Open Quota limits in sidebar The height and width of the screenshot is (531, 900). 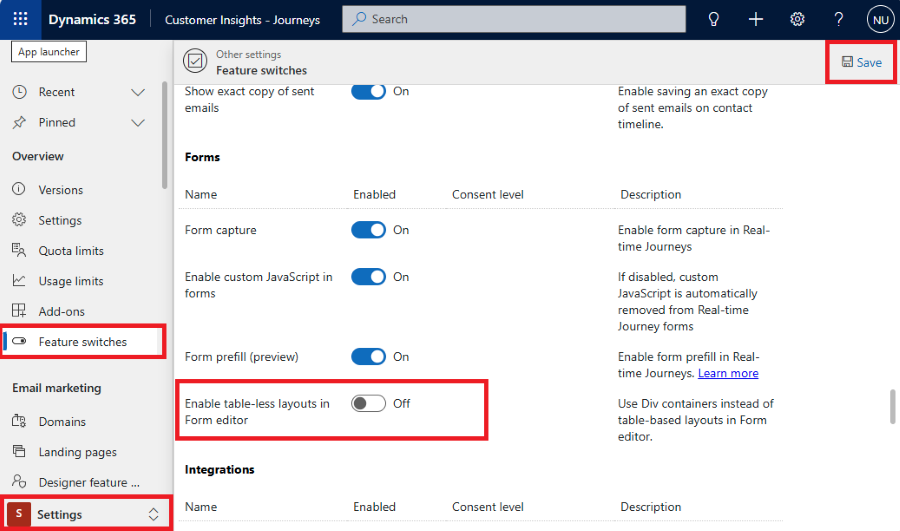pos(70,251)
